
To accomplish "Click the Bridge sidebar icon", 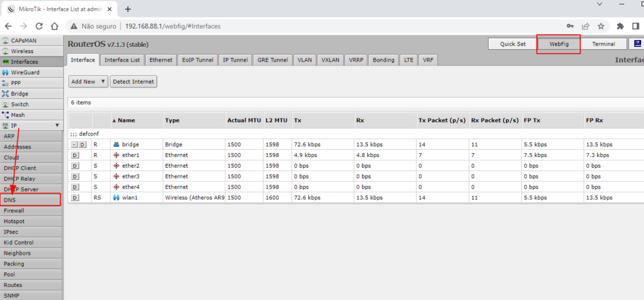I will tap(5, 94).
